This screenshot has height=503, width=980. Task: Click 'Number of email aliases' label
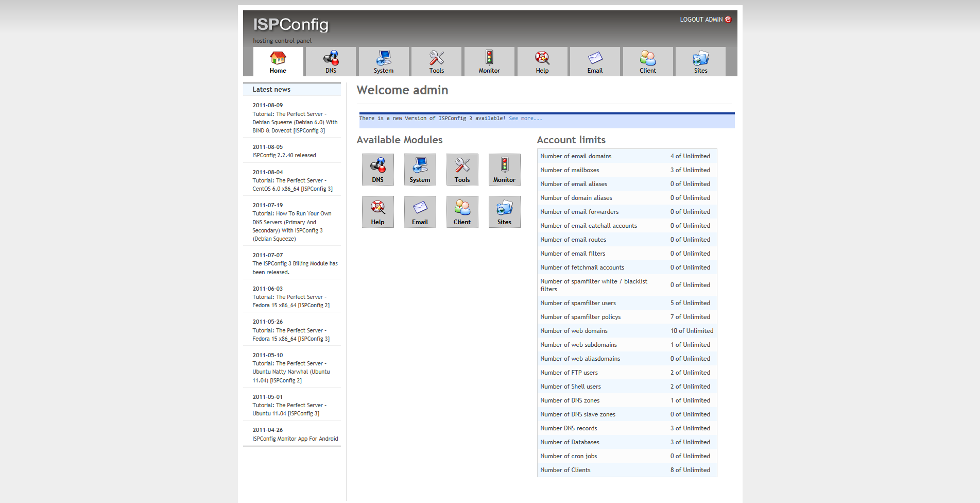pos(574,184)
